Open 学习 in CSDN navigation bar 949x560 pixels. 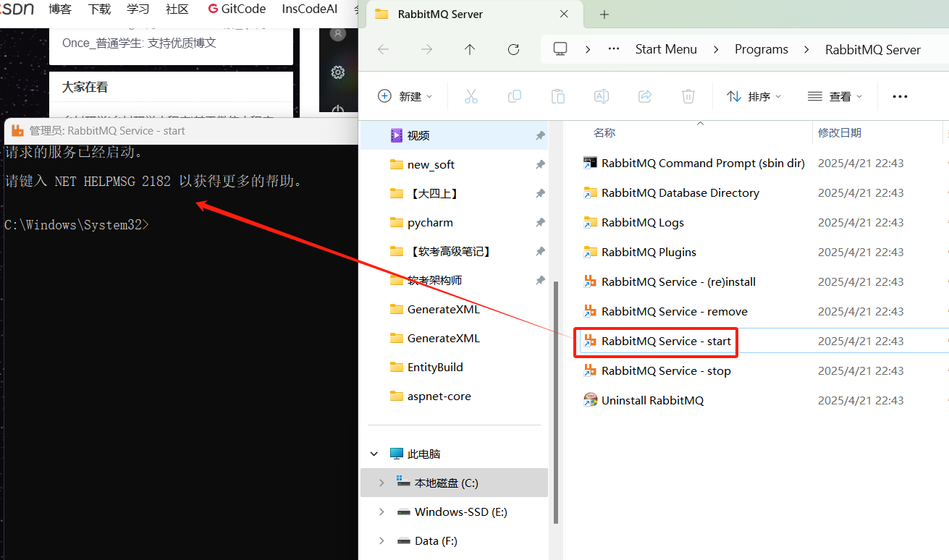[x=138, y=9]
